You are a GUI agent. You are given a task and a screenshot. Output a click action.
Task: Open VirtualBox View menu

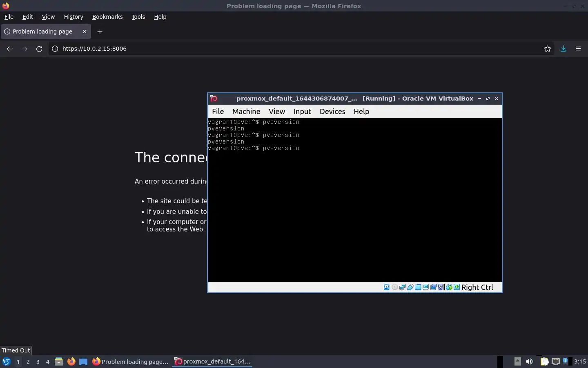point(277,112)
